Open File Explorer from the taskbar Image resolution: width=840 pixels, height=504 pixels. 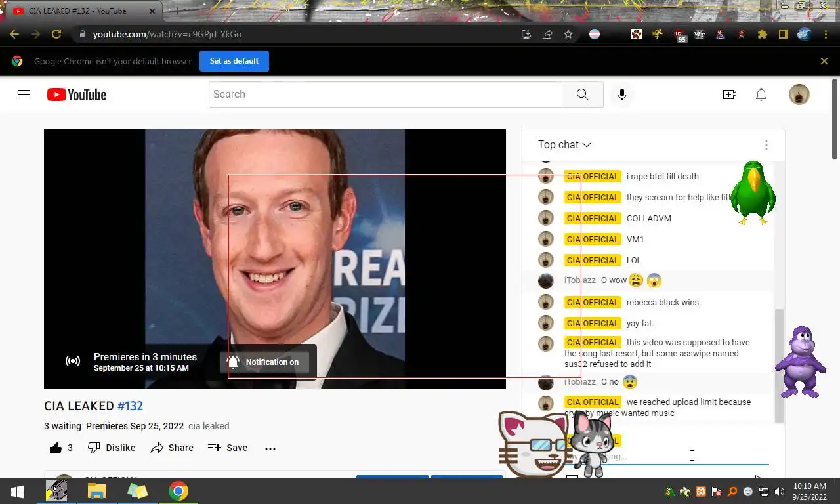(x=97, y=492)
